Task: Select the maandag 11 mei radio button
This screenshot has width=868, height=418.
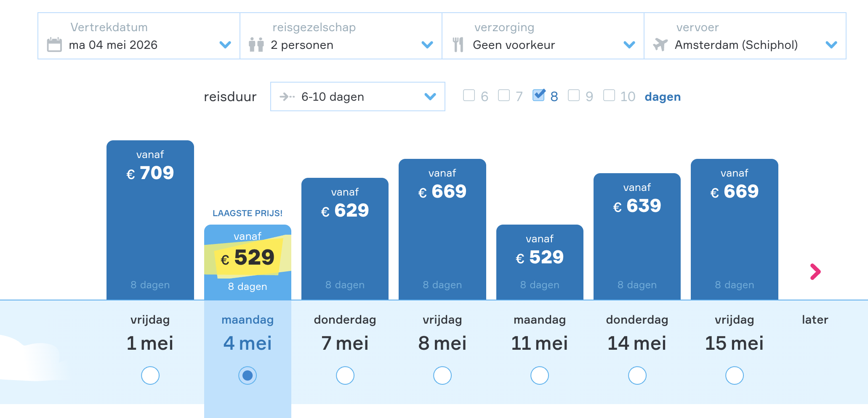Action: pyautogui.click(x=540, y=375)
